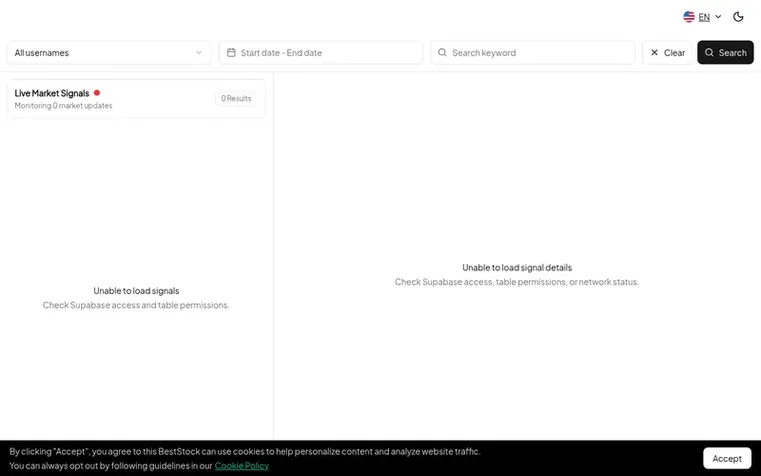Open the All usernames dropdown
This screenshot has height=476, width=761.
point(109,52)
